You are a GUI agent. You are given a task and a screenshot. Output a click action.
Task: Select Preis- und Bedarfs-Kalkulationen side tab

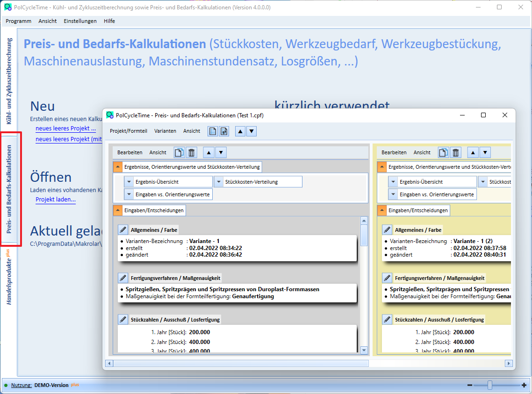[9, 189]
